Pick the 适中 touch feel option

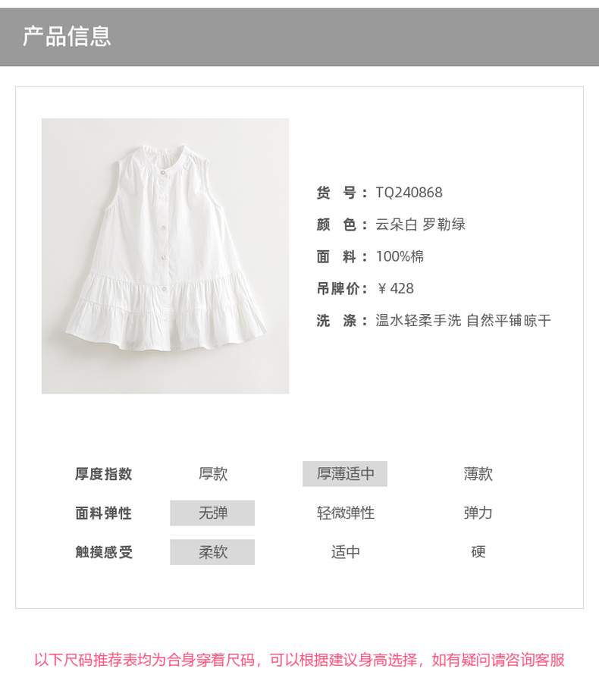346,552
